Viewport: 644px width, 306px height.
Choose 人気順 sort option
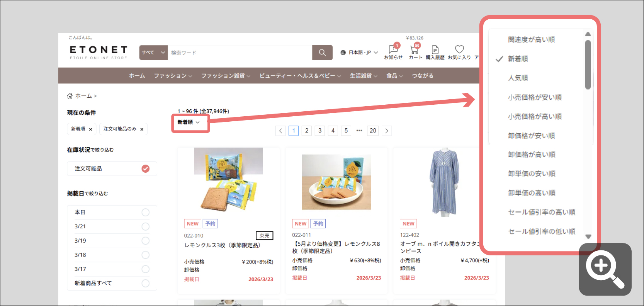tap(518, 78)
